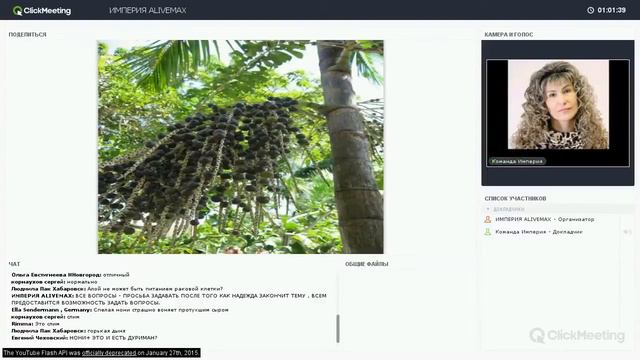
Task: Click Ольга Евстигнеева's chat message 'отличный'
Action: [70, 275]
